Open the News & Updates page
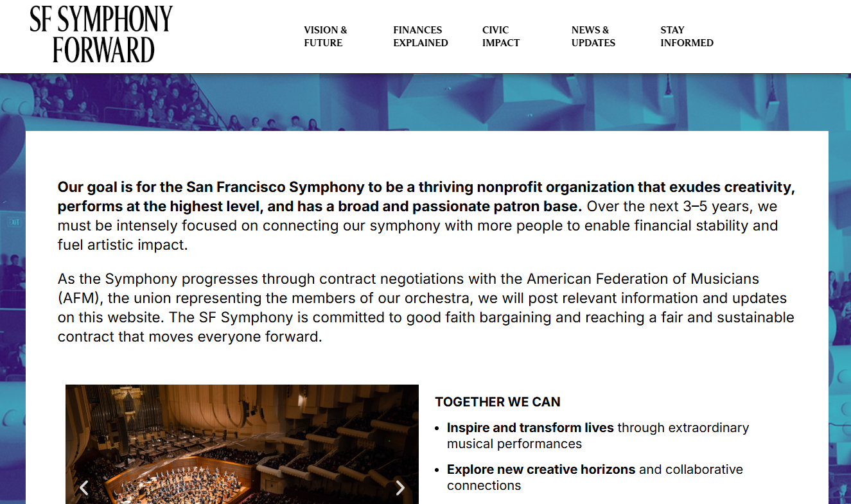 (593, 37)
